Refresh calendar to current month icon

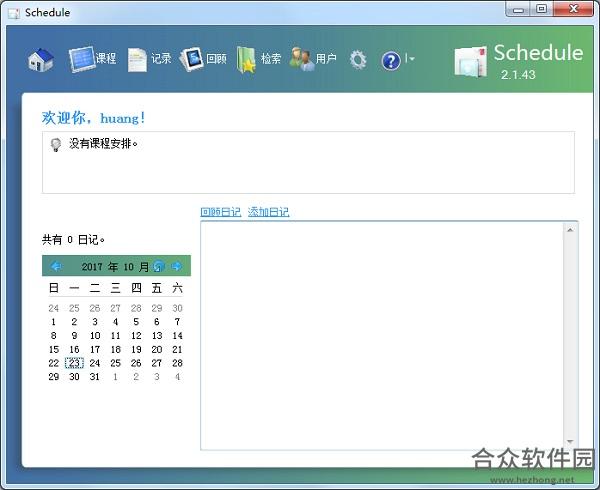tap(159, 266)
